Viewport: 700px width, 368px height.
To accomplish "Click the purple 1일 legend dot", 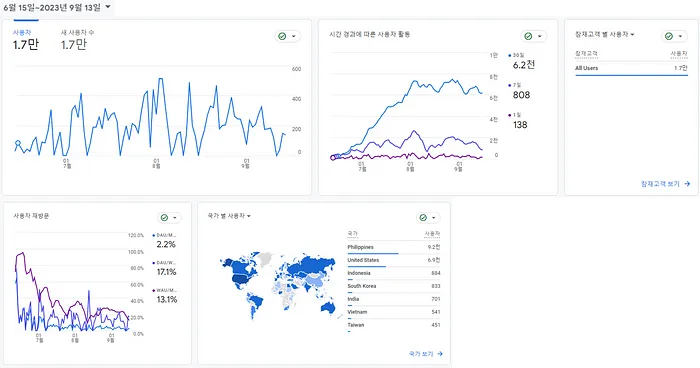I will (x=510, y=115).
